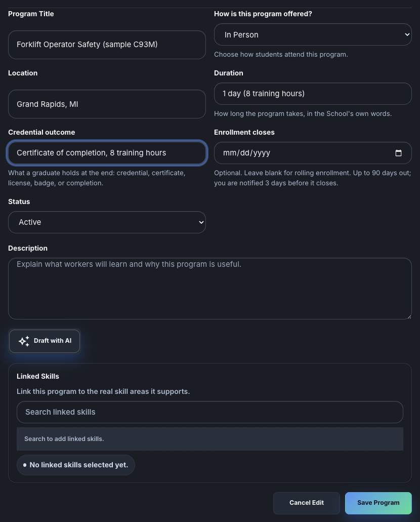Open the calendar picker icon for Enrollment closes
The height and width of the screenshot is (522, 420).
click(x=398, y=153)
